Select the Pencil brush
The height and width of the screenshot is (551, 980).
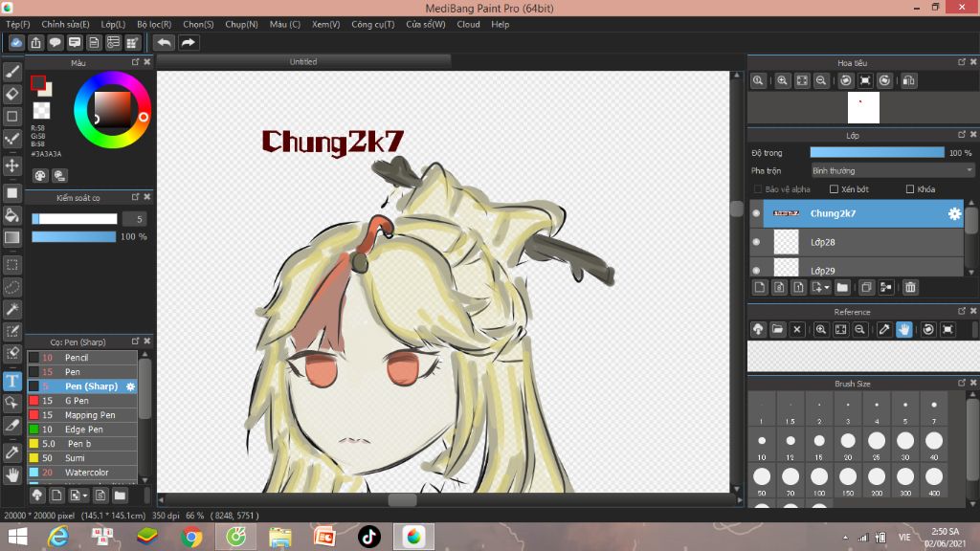coord(82,358)
